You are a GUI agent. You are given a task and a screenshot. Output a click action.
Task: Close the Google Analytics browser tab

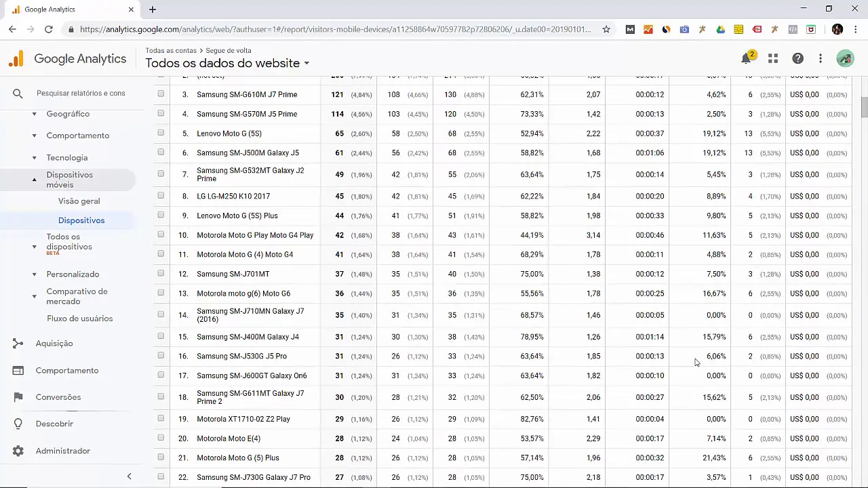point(131,9)
